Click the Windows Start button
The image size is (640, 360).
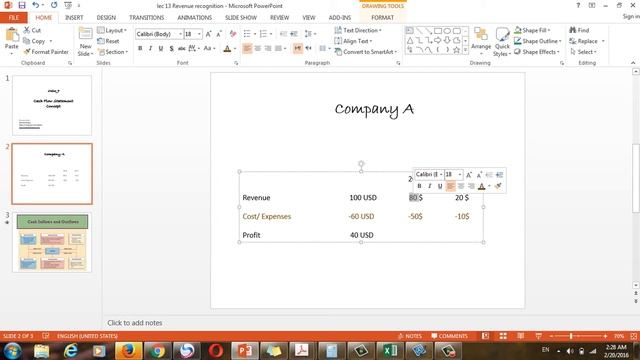pos(12,351)
